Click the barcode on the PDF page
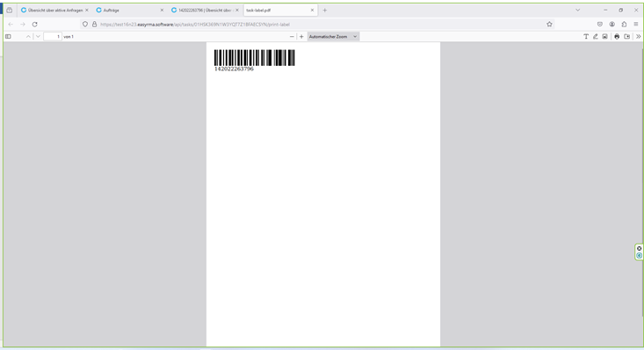This screenshot has height=350, width=644. [255, 57]
